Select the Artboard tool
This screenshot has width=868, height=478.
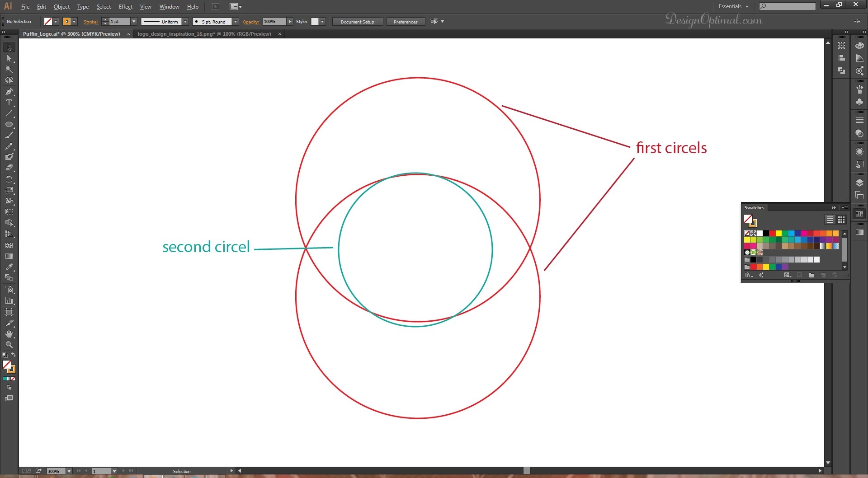(x=9, y=312)
